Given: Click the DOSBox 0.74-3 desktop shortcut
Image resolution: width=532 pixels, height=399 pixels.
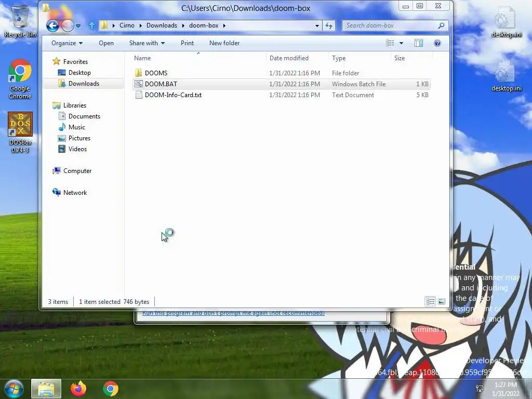Looking at the screenshot, I should click(x=20, y=132).
